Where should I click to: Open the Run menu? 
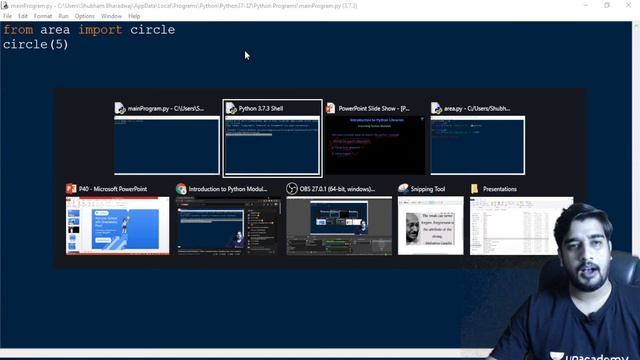click(x=63, y=16)
